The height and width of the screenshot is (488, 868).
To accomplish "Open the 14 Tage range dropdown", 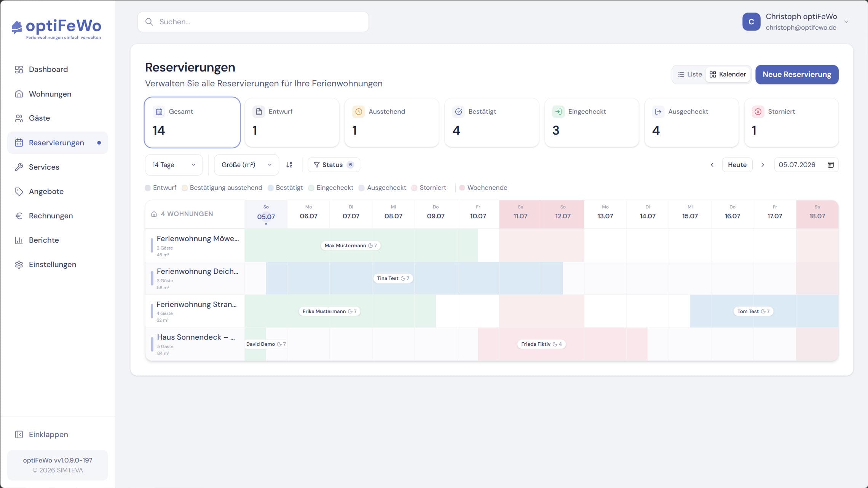I will click(174, 165).
